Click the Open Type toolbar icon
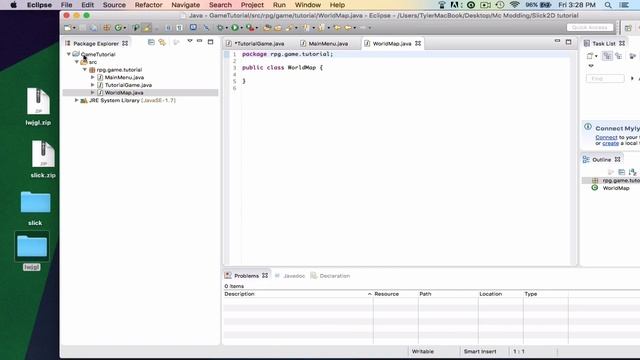This screenshot has height=360, width=640. pyautogui.click(x=267, y=28)
